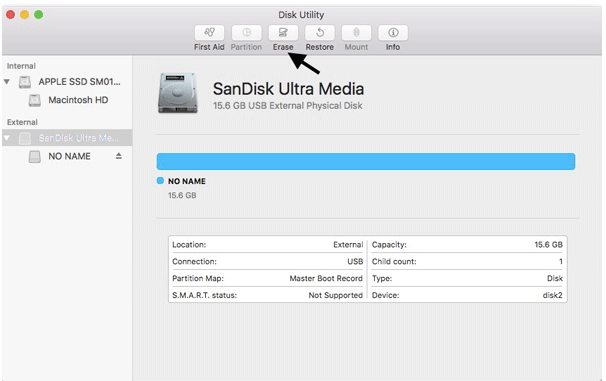Click the APPLE SSD drive icon

[x=25, y=82]
